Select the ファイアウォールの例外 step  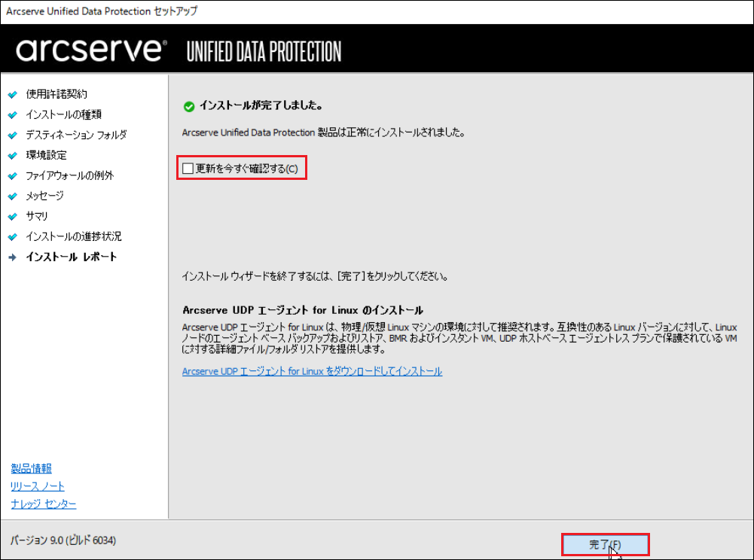[x=70, y=175]
